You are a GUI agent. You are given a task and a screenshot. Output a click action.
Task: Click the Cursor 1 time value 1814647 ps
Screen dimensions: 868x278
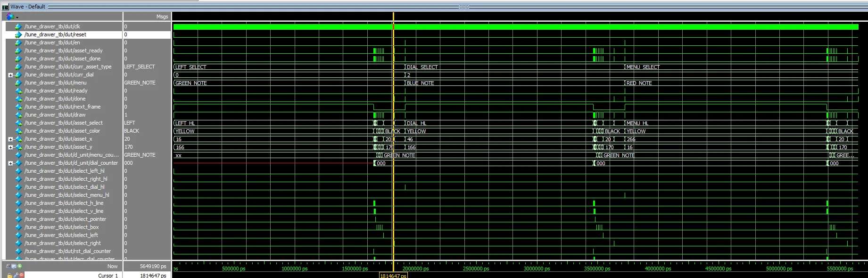point(153,275)
